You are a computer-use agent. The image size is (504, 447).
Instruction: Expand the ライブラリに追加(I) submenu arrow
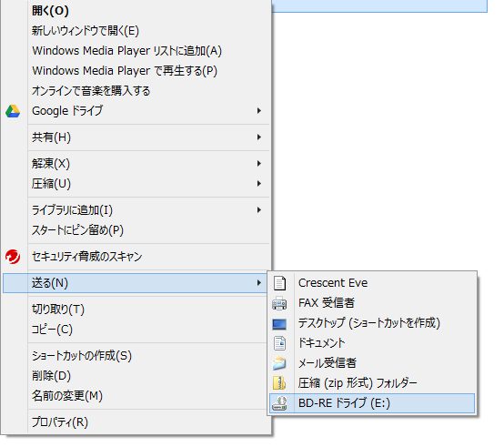point(259,210)
